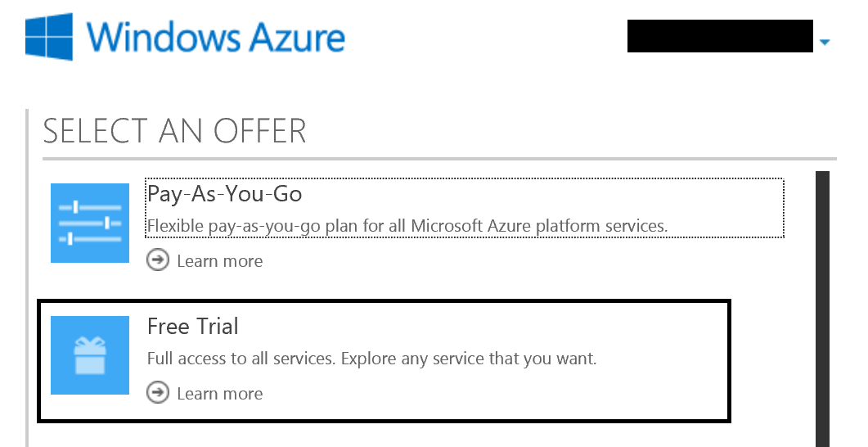This screenshot has height=447, width=868.
Task: Select the Free Trial offer title
Action: pyautogui.click(x=192, y=327)
